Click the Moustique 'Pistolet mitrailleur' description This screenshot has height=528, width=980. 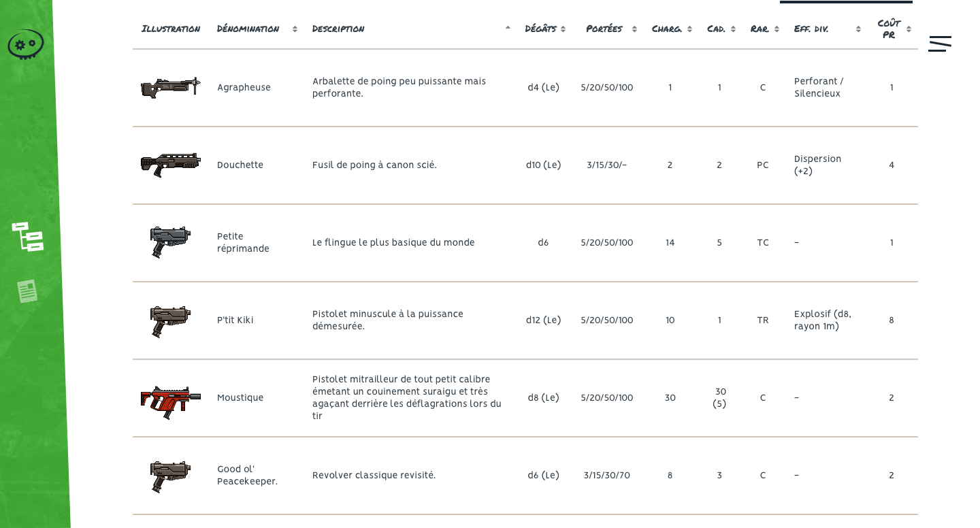coord(407,398)
